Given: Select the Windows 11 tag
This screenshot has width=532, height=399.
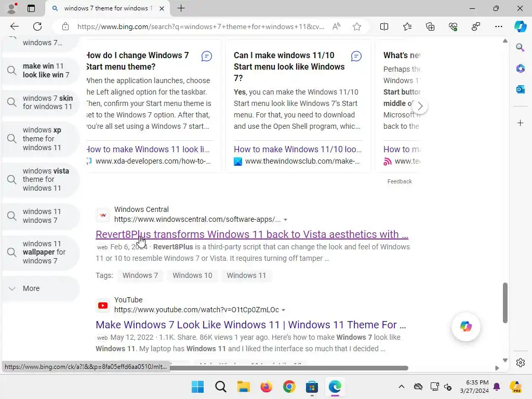Looking at the screenshot, I should 246,275.
